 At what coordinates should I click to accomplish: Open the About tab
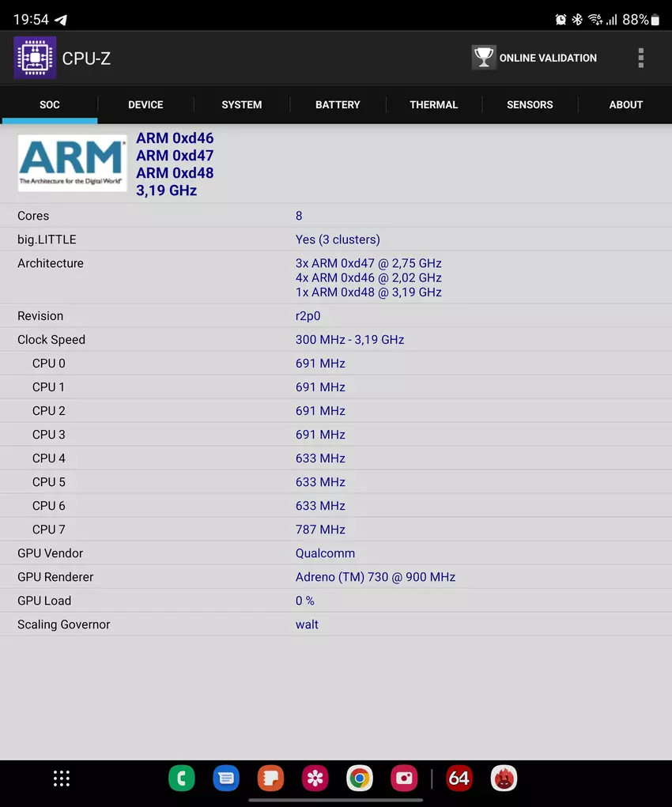[x=625, y=104]
